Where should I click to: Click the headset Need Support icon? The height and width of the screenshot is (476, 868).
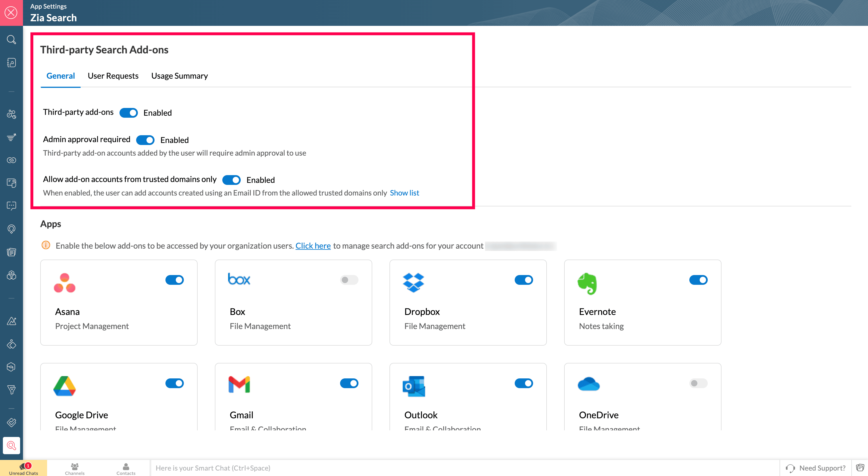(x=790, y=468)
